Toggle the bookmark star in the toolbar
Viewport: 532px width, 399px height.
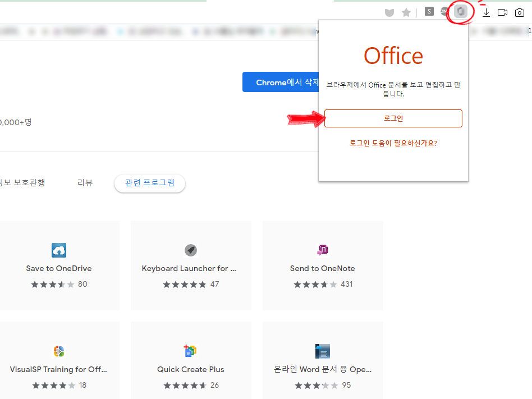point(406,11)
